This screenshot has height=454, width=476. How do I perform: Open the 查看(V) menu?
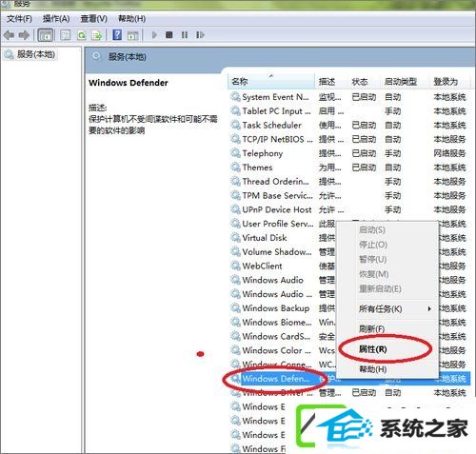(94, 19)
